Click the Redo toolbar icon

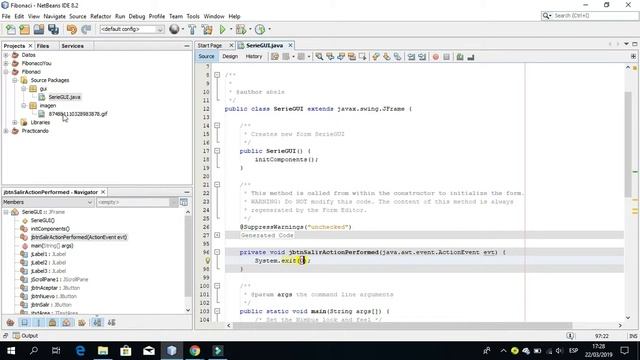pyautogui.click(x=86, y=29)
